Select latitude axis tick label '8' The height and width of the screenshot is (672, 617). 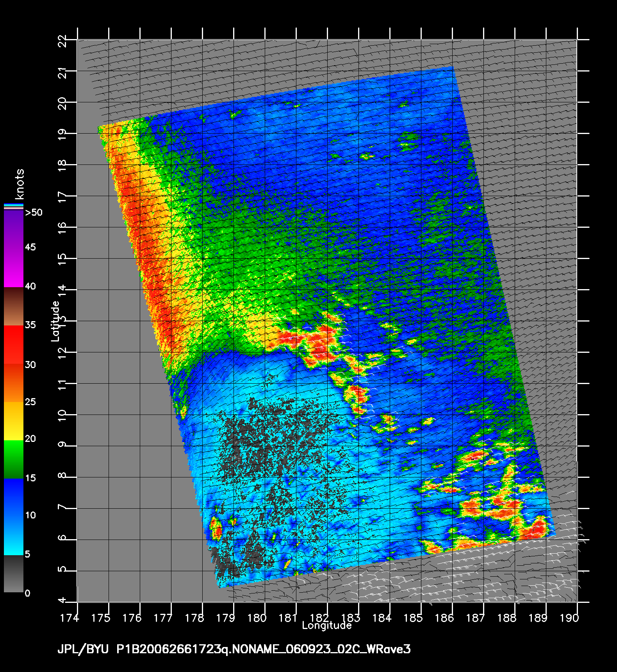[x=62, y=476]
